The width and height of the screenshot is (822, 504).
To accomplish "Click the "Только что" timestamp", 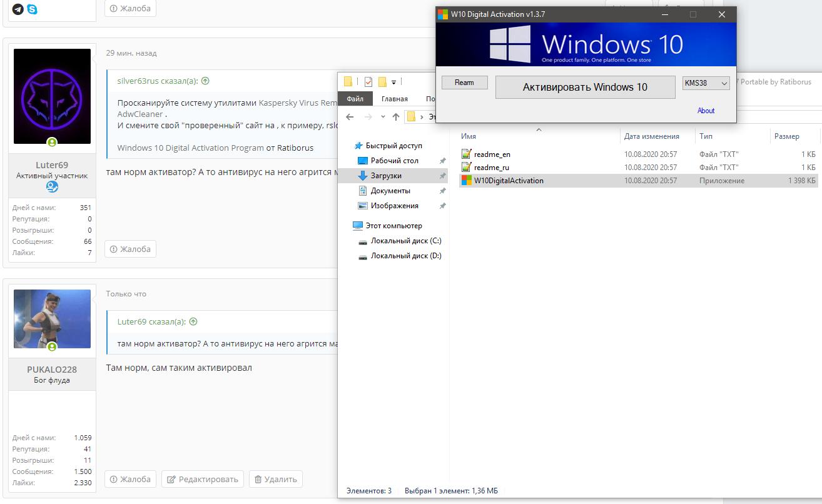I will click(126, 294).
